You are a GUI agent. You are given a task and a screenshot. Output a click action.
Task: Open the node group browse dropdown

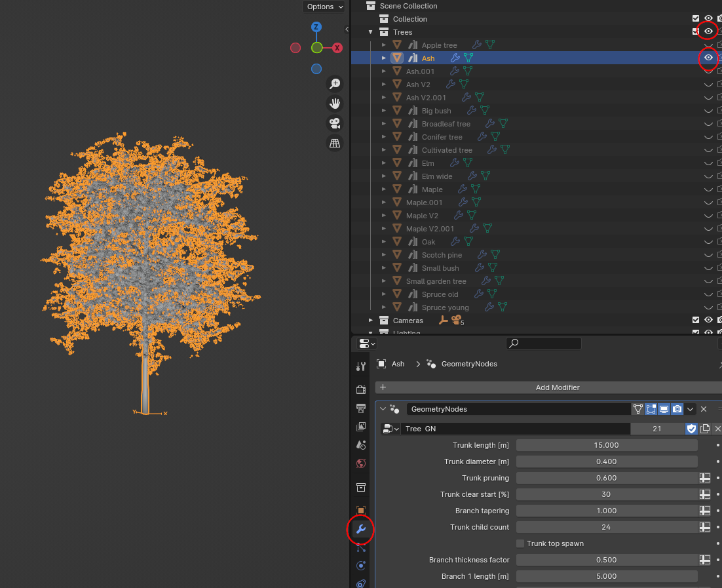coord(390,429)
